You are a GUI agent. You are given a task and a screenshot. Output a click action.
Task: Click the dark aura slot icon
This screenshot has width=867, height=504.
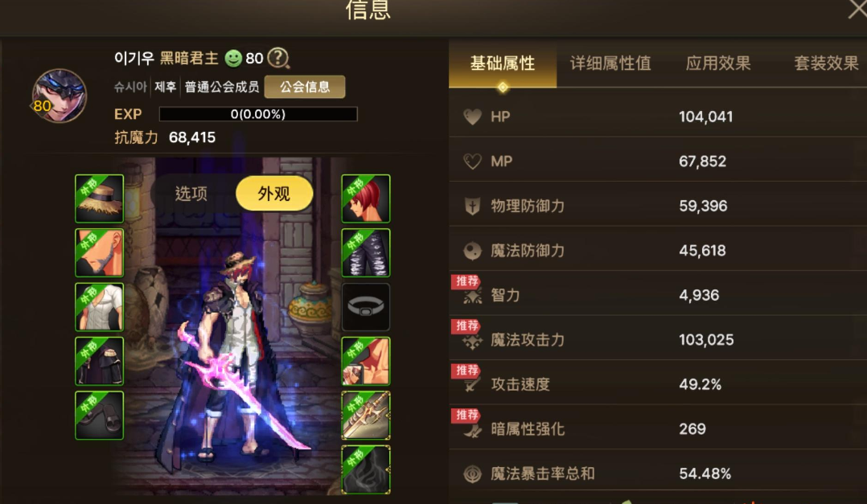[365, 469]
